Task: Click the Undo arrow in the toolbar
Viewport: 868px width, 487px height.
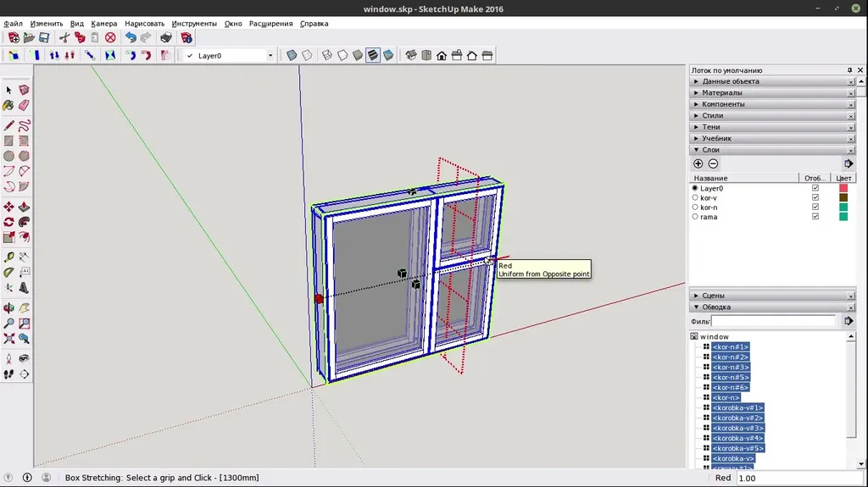Action: tap(131, 37)
